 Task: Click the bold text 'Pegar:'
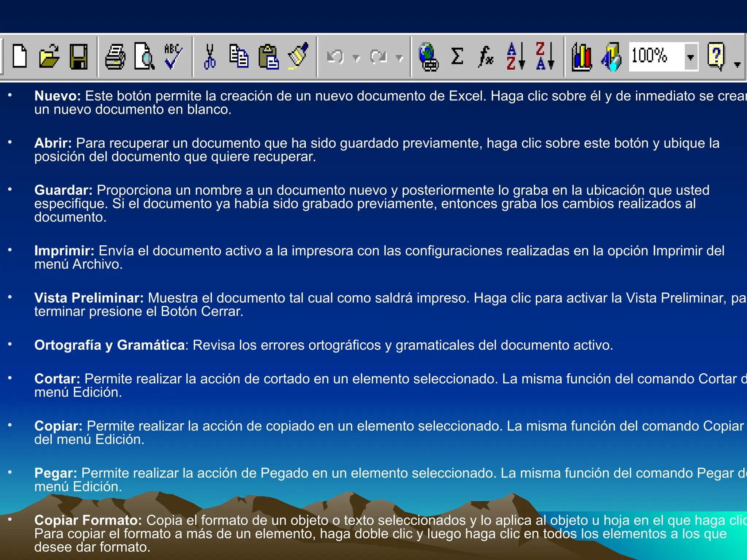[56, 473]
